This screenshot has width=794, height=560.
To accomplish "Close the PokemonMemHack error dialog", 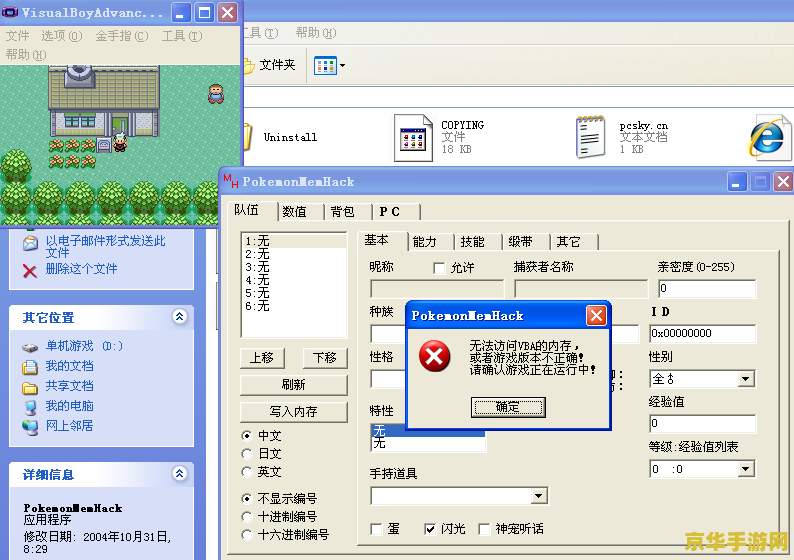I will point(597,315).
